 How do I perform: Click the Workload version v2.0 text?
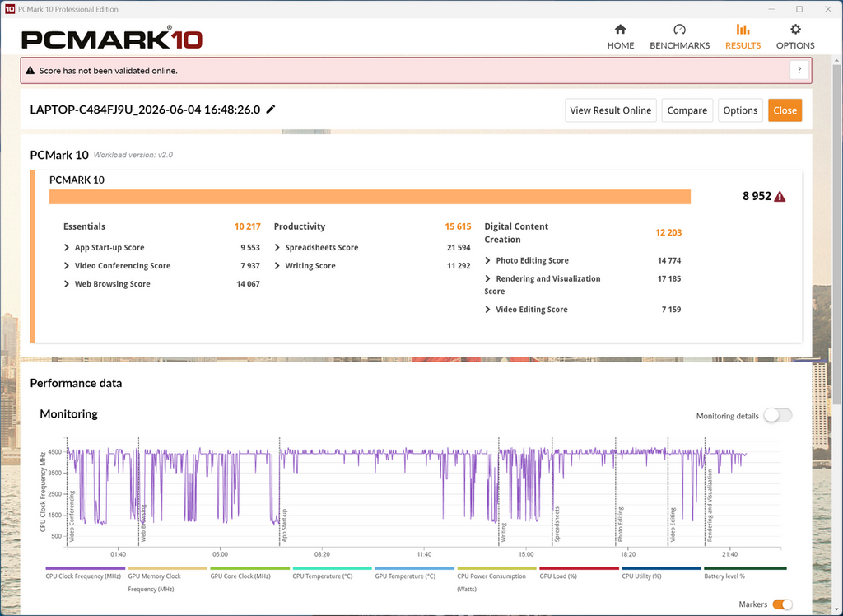click(x=133, y=155)
